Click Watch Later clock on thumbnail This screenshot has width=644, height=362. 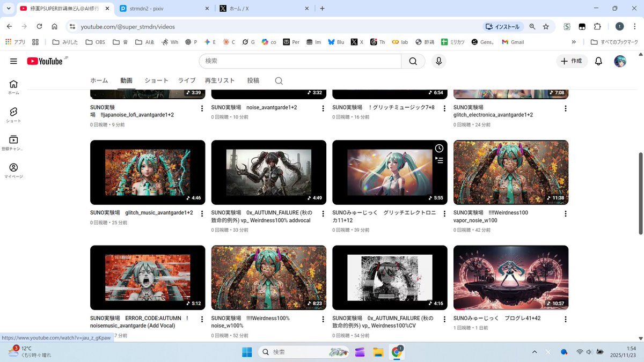coord(439,149)
